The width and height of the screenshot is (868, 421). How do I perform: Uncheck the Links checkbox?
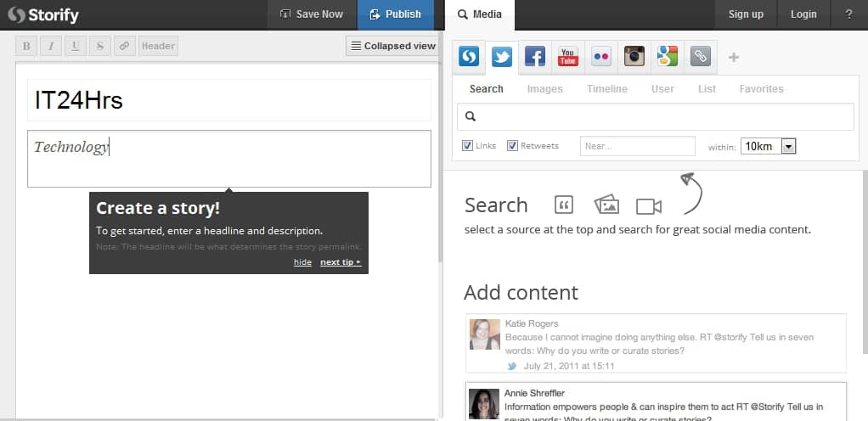click(467, 146)
